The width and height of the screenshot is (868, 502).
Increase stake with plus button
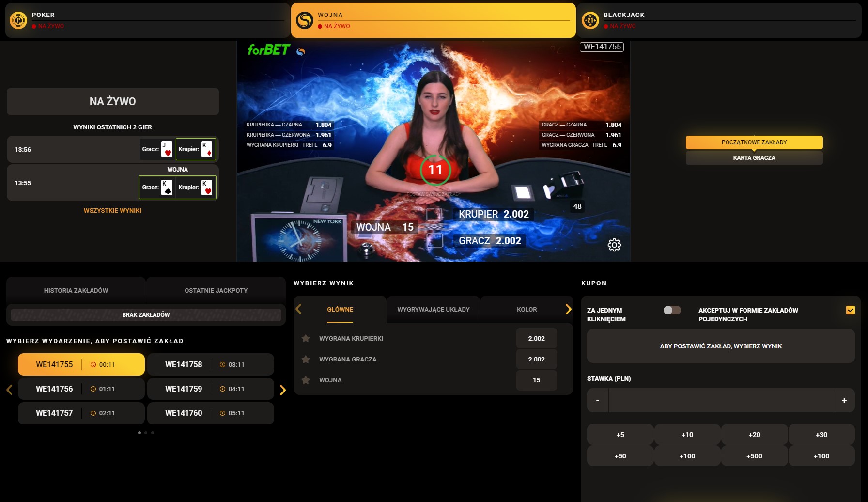point(844,400)
